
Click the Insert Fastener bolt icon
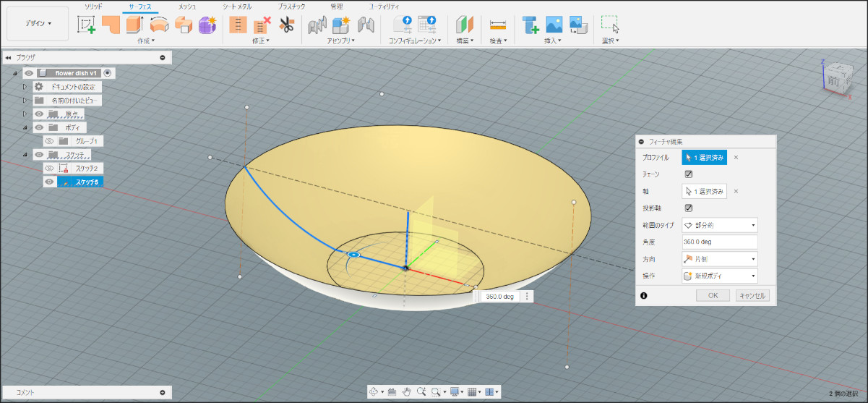(x=530, y=25)
